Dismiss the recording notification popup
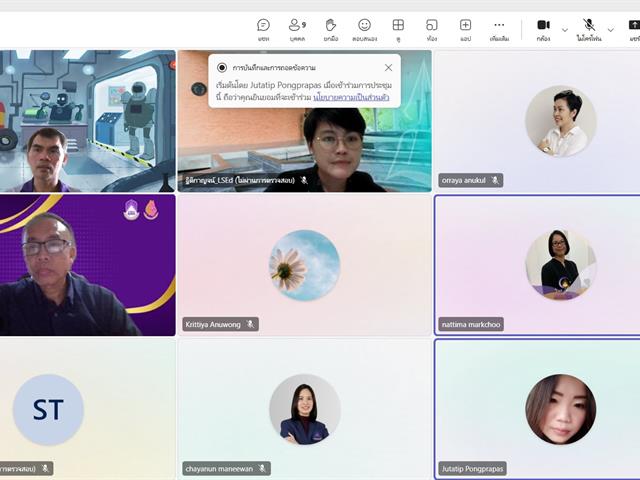Screen dimensions: 640x480 tap(388, 67)
